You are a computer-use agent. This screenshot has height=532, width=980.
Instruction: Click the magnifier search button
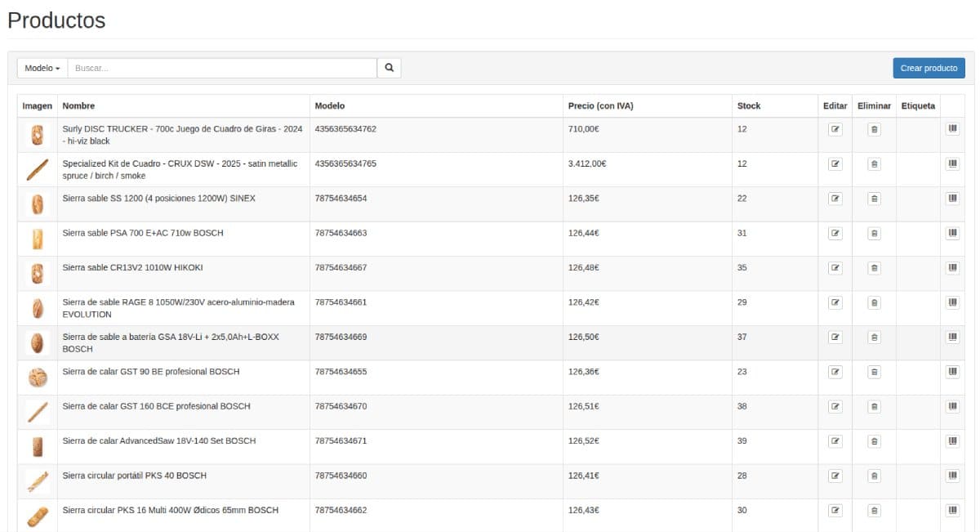point(389,68)
